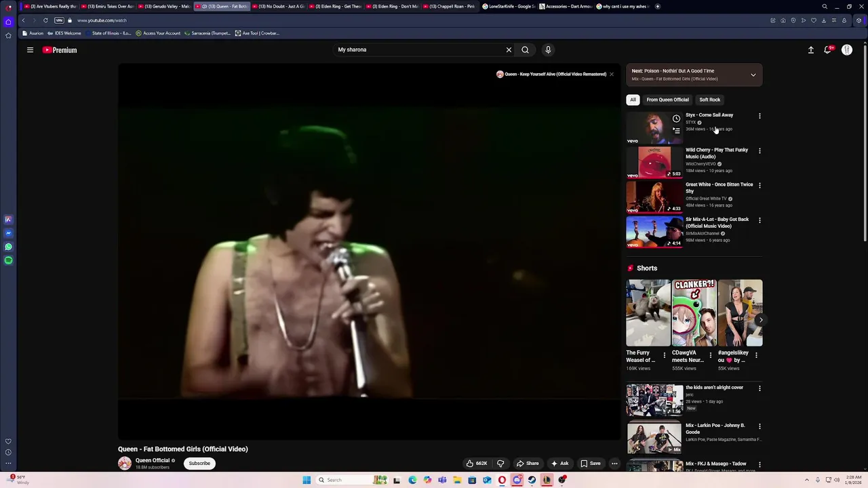This screenshot has width=868, height=488.
Task: Select the Soft Rock chip
Action: [x=709, y=100]
